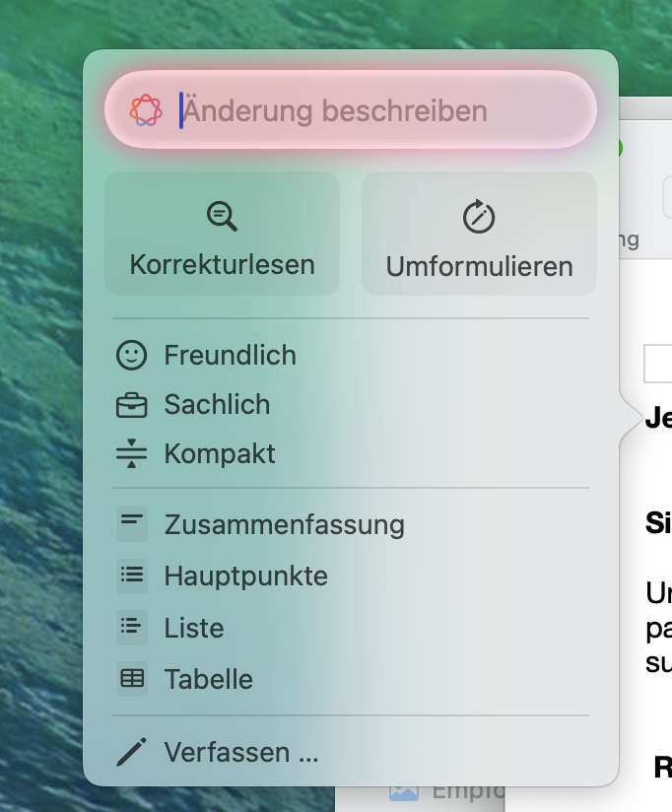672x812 pixels.
Task: Convert text to Hauptpunkte
Action: point(351,575)
